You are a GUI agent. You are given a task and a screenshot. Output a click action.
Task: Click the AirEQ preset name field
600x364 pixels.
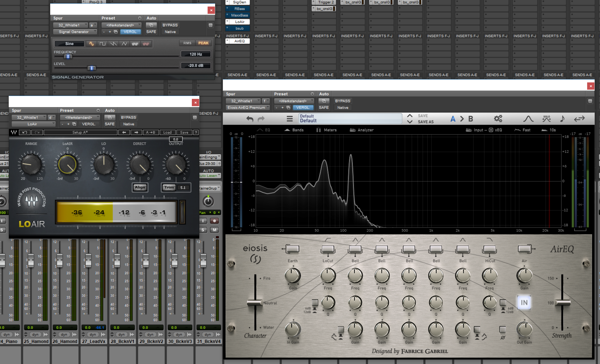pyautogui.click(x=350, y=119)
